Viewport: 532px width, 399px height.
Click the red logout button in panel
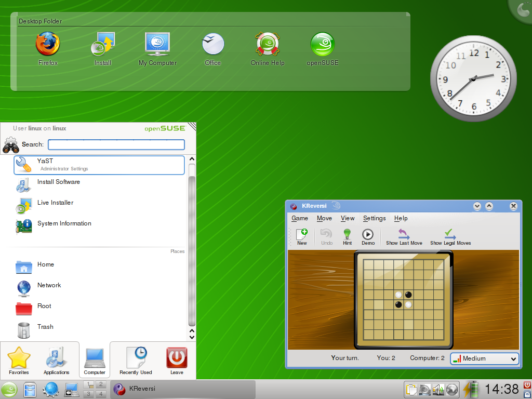click(527, 385)
